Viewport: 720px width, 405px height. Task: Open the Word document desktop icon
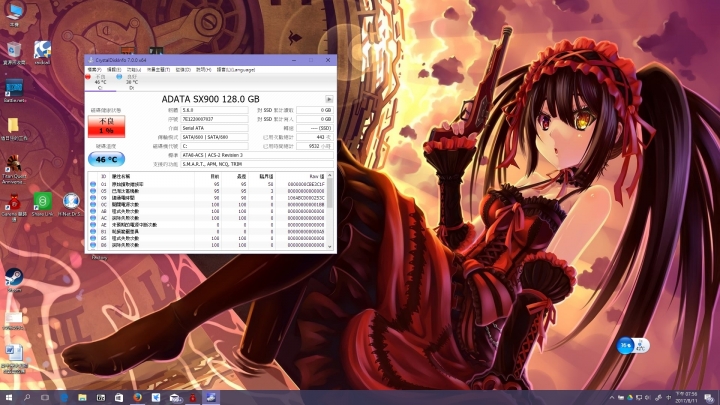14,359
